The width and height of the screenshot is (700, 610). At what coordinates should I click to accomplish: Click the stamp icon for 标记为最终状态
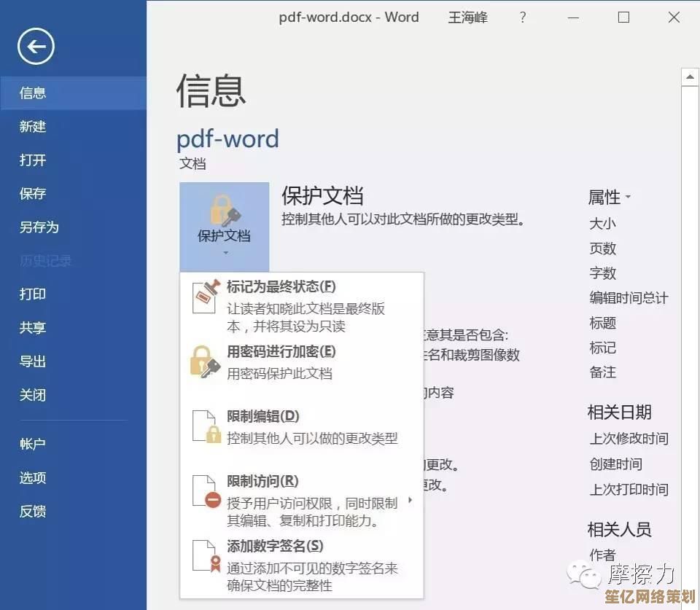[x=206, y=297]
